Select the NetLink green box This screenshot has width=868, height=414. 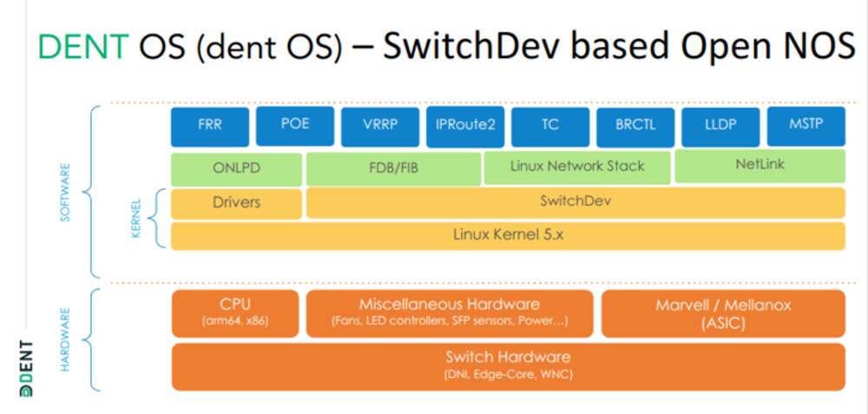[x=759, y=167]
